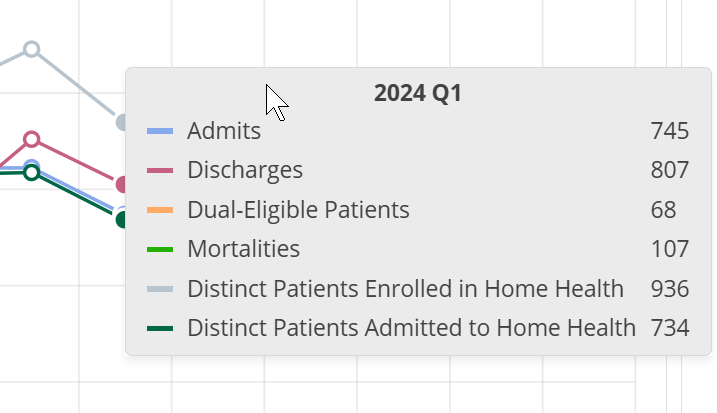Click the filled gray data point by tooltip
This screenshot has height=413, width=717.
click(122, 122)
